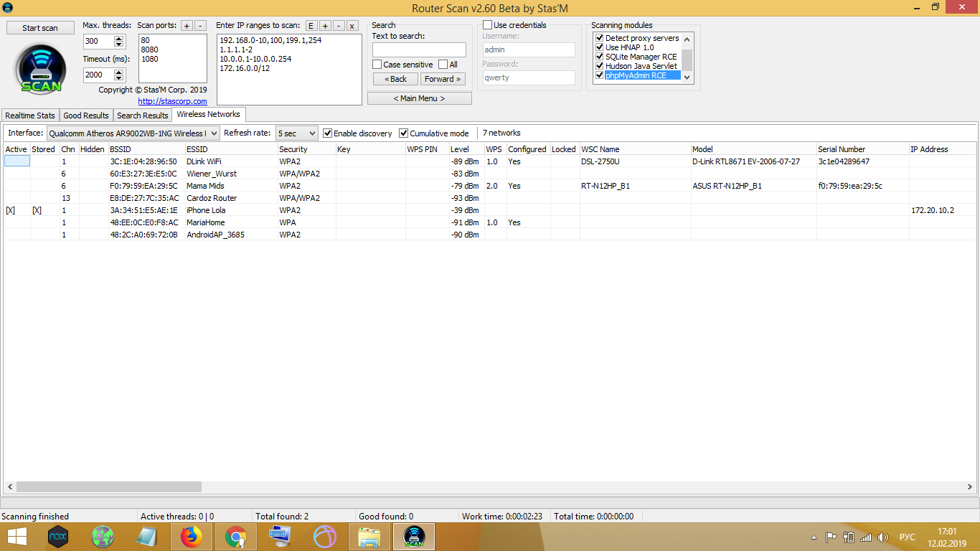Select the iPhone Lola network row
Image resolution: width=980 pixels, height=551 pixels.
click(x=490, y=210)
